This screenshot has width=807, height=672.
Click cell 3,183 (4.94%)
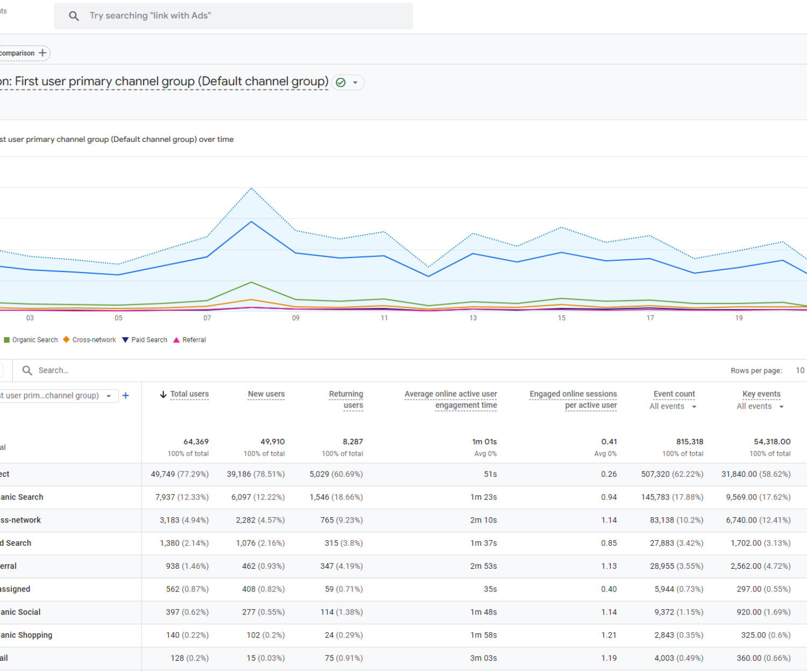tap(184, 520)
